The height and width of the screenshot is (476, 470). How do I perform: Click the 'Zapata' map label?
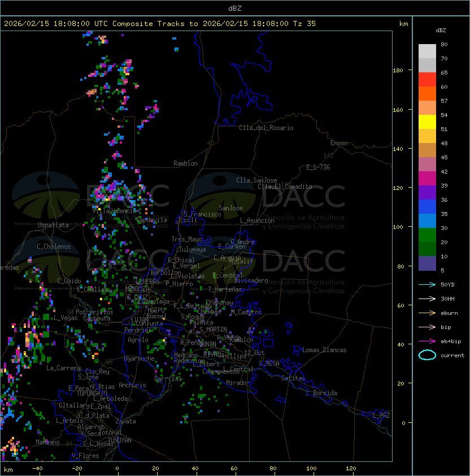[x=125, y=421]
